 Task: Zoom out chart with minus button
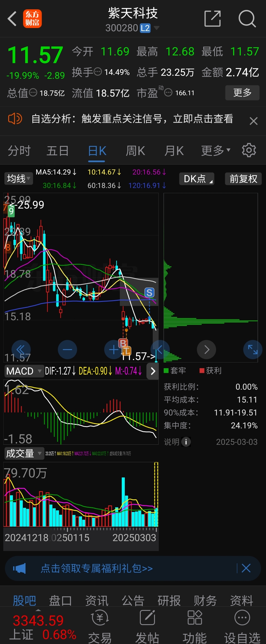[67, 349]
